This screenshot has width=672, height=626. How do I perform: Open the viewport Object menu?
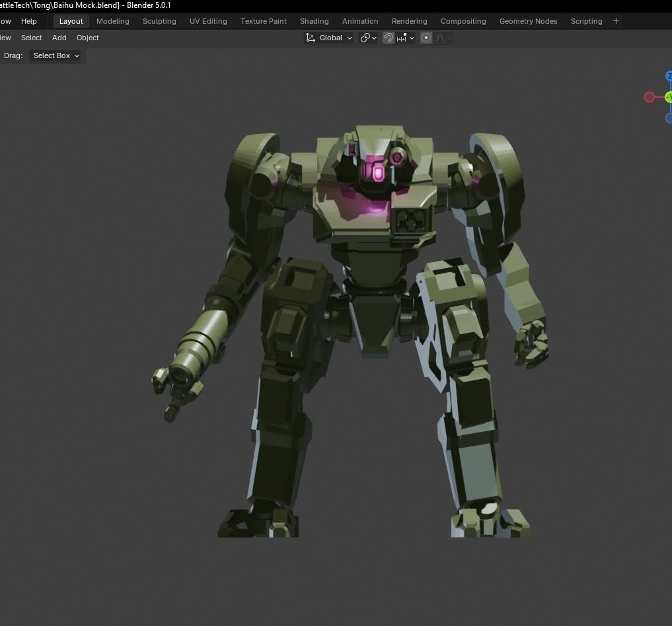pos(87,38)
